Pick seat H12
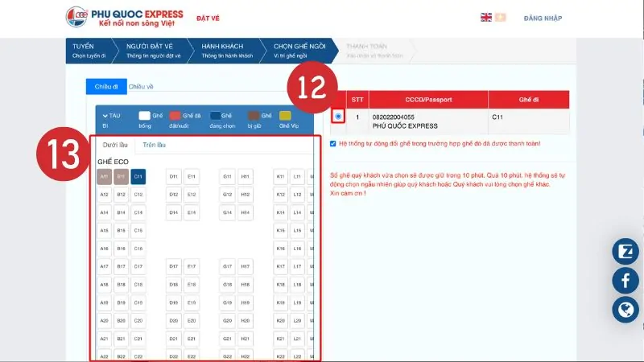 (246, 195)
